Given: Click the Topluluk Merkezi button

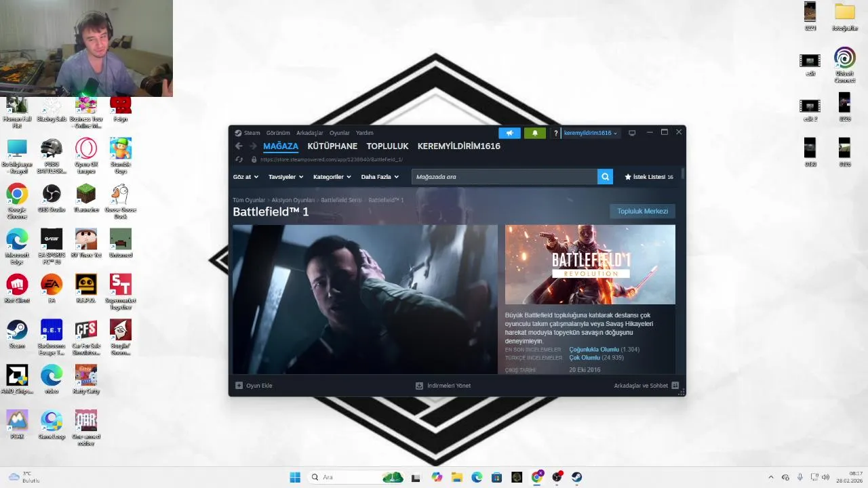Looking at the screenshot, I should pos(643,211).
